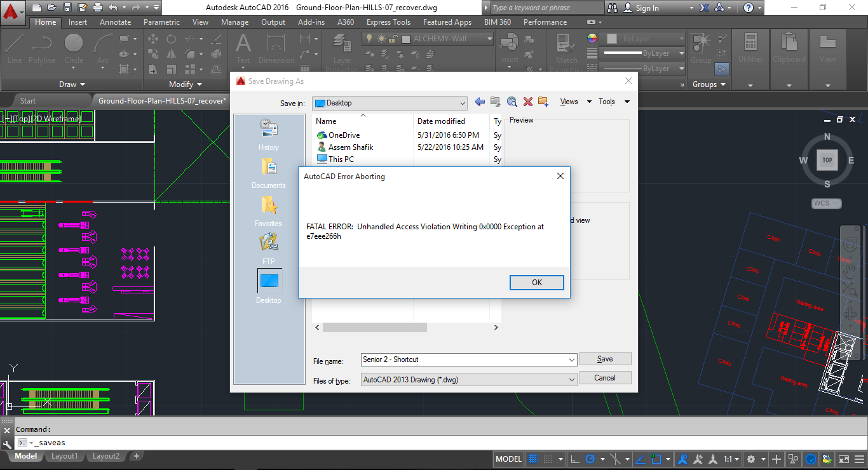Click the status bar Customization menu icon

click(859, 459)
